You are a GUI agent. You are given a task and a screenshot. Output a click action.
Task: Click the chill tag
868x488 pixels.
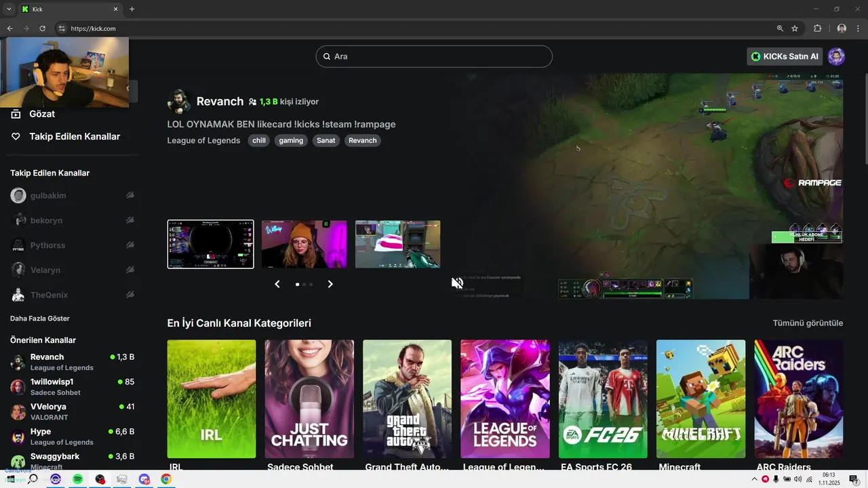259,140
